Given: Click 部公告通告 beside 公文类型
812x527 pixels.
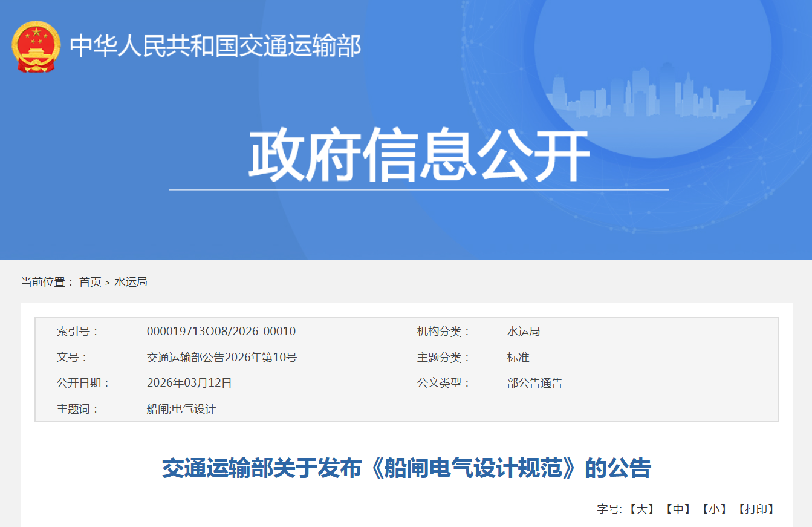Looking at the screenshot, I should (x=534, y=383).
